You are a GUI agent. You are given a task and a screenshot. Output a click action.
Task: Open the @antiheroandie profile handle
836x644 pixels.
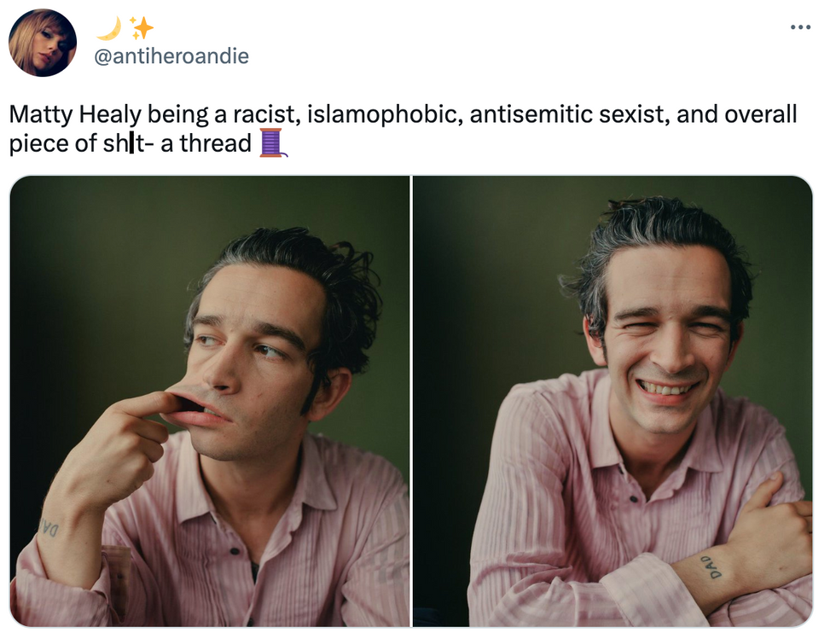coord(171,56)
